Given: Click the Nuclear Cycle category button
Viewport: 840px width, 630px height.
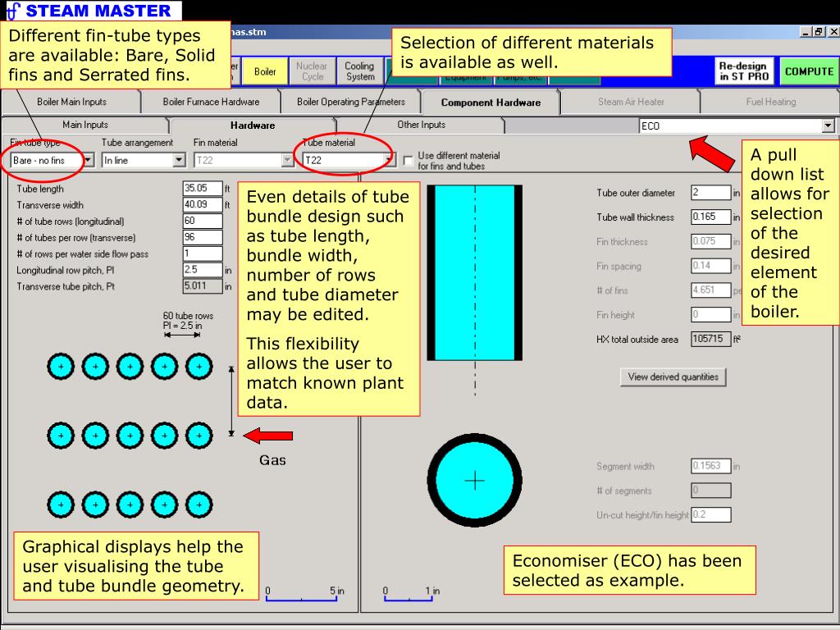Looking at the screenshot, I should tap(313, 71).
